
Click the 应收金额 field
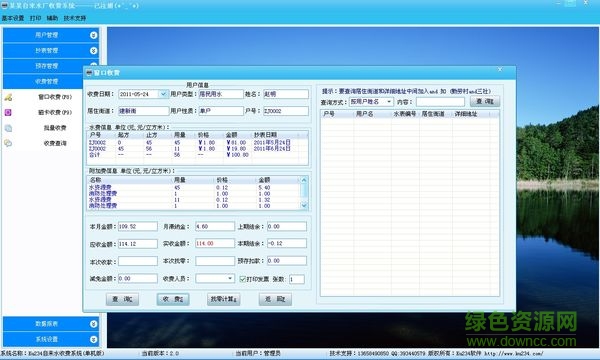137,244
